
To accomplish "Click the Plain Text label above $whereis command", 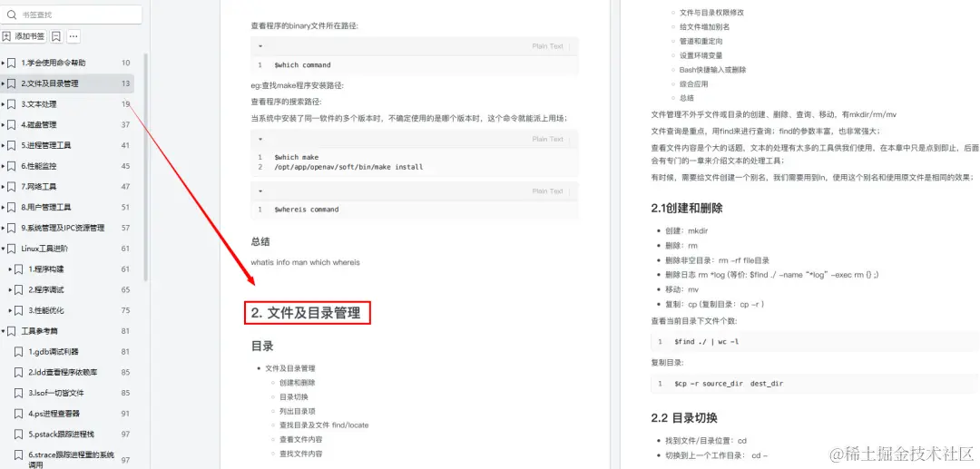I will [547, 191].
